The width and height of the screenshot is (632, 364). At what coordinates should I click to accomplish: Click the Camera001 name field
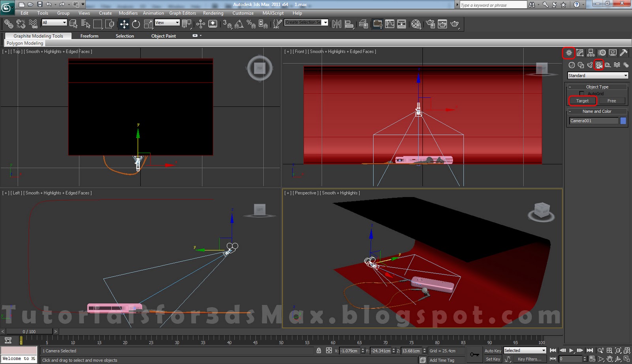594,121
